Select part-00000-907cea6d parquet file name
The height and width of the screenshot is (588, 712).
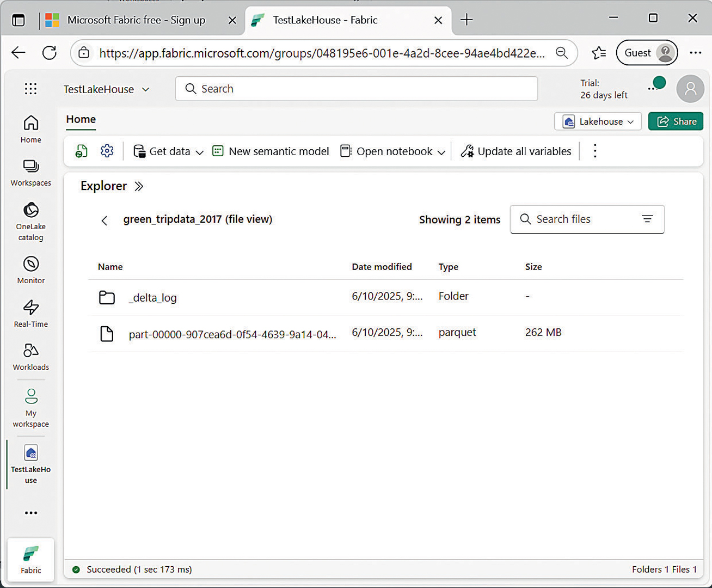[x=232, y=334]
